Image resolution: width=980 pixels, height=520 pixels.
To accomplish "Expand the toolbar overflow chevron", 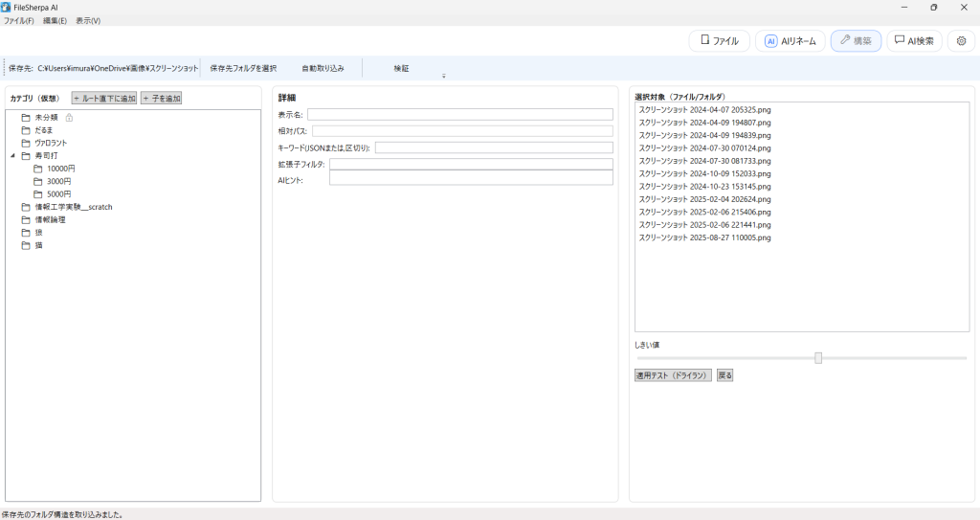I will (x=443, y=77).
